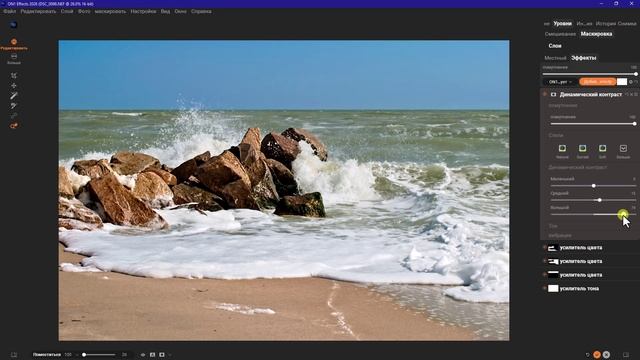
Task: Switch to the История tab
Action: tap(606, 24)
